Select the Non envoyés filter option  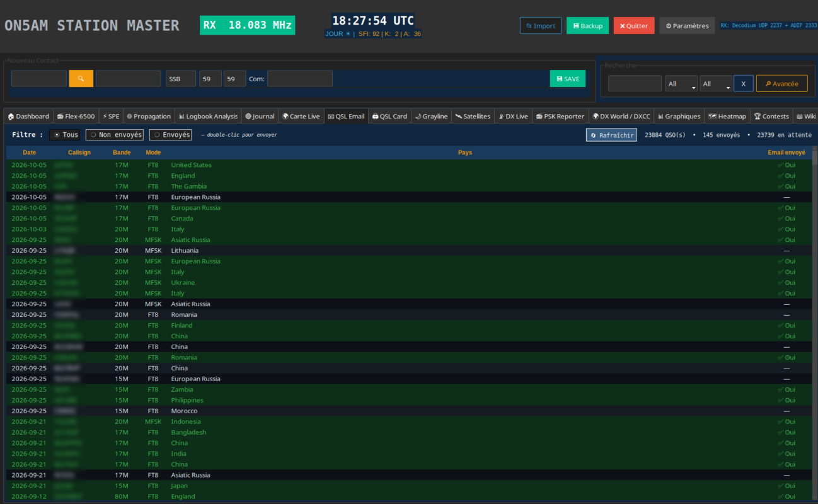pos(114,135)
